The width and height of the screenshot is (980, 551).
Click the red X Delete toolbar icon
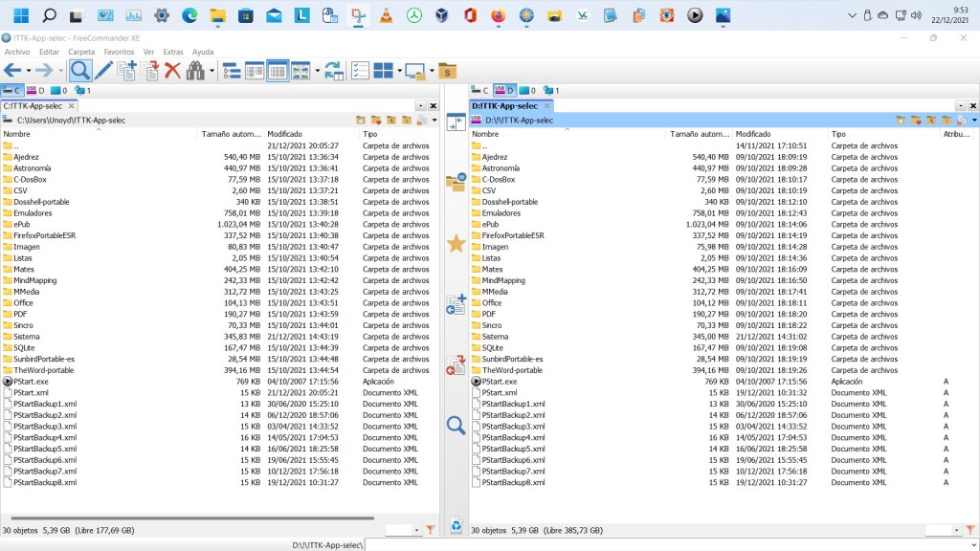[173, 71]
